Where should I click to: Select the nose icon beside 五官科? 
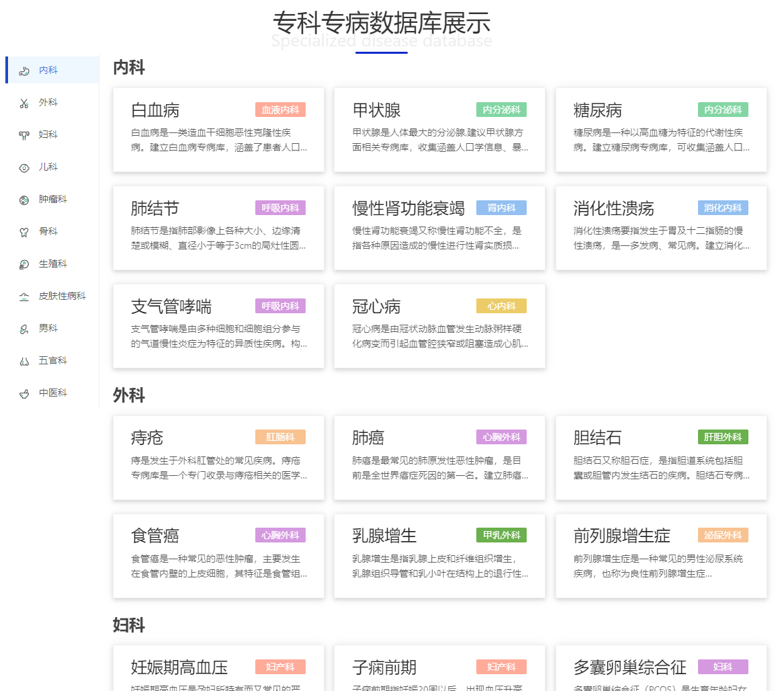(x=24, y=361)
